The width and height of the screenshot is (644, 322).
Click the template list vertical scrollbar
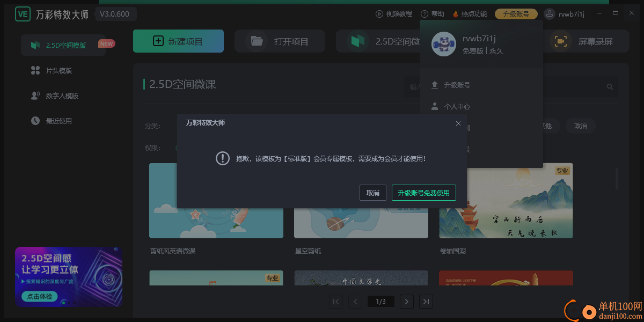[x=617, y=179]
